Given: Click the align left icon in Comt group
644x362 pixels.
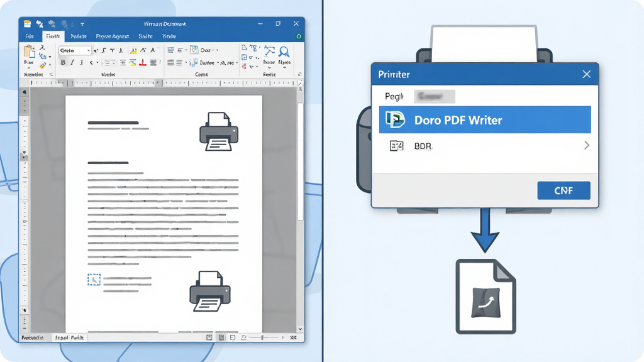Looking at the screenshot, I should coord(170,62).
